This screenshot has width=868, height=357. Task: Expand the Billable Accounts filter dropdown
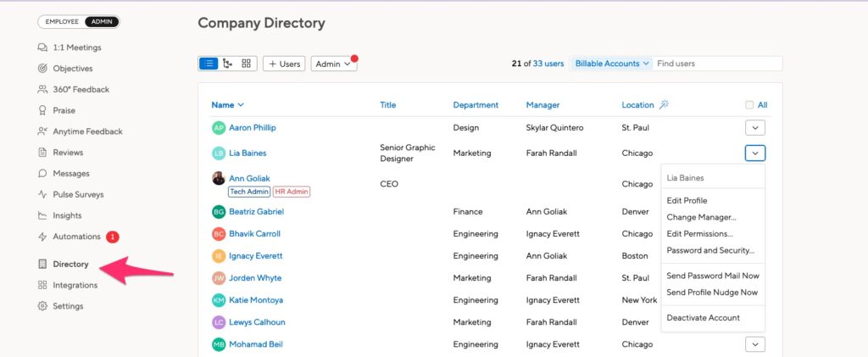(x=611, y=64)
